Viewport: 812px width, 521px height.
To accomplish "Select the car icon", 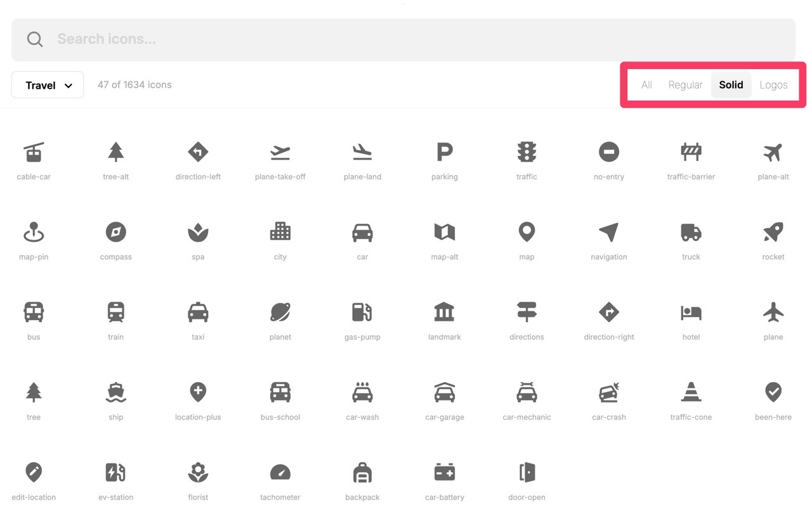I will click(x=362, y=232).
